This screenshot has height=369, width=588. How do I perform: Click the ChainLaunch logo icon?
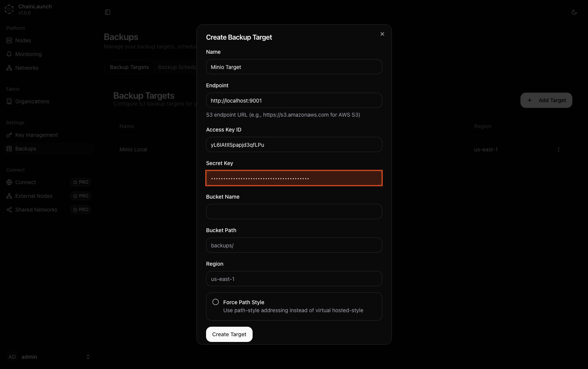(x=9, y=10)
